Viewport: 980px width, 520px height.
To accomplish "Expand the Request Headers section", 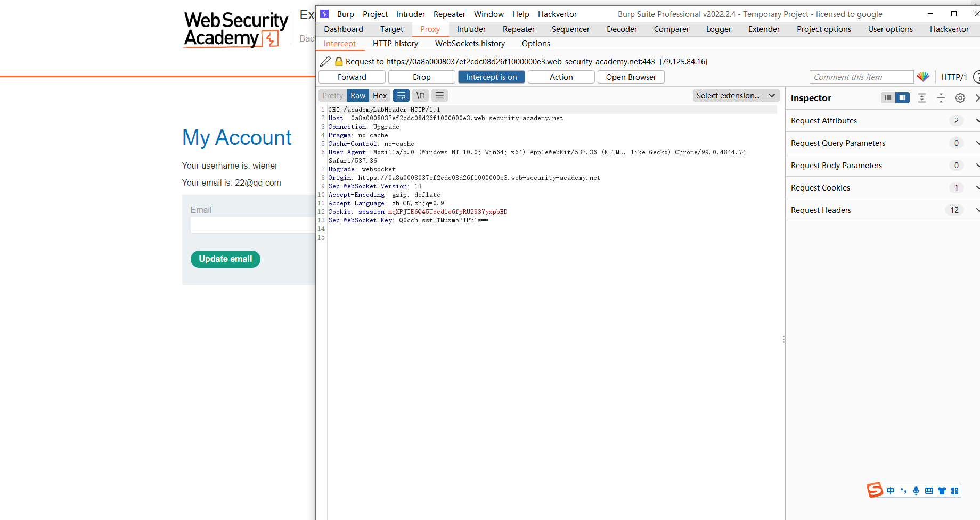I will pyautogui.click(x=883, y=210).
